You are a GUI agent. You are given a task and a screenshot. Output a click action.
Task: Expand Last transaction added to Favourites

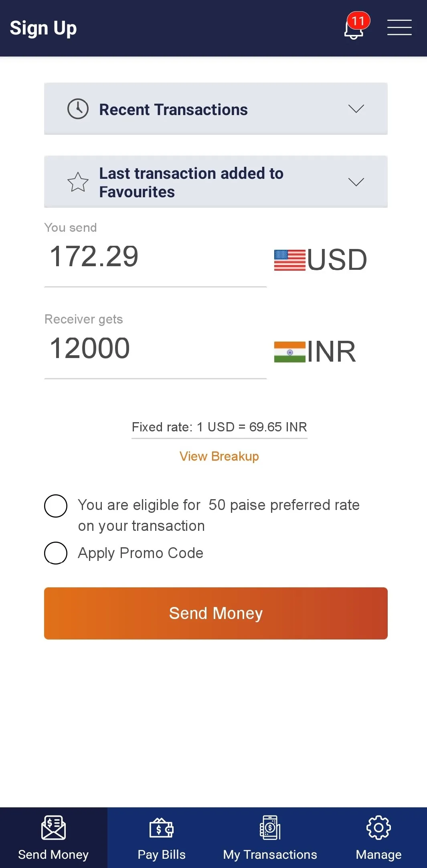point(216,182)
